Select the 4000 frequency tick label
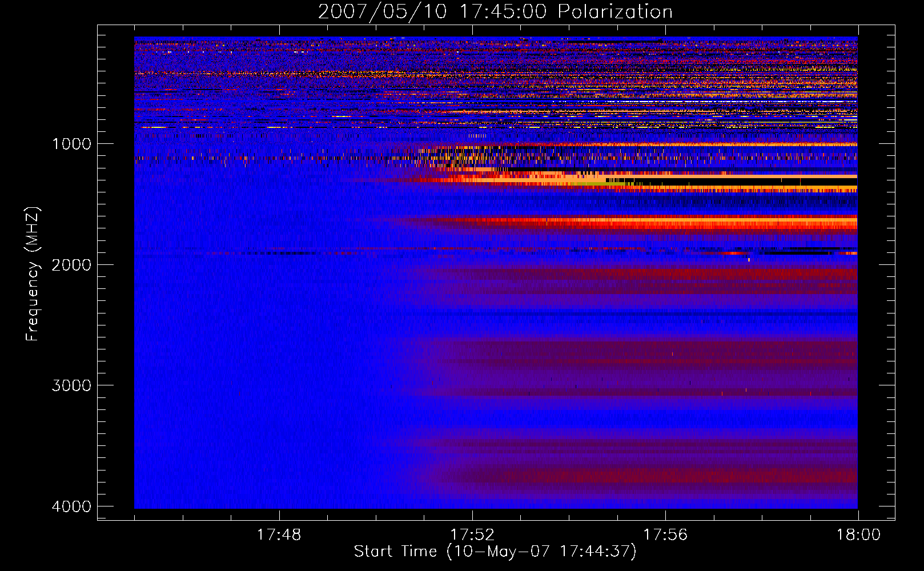Image resolution: width=924 pixels, height=571 pixels. [x=72, y=506]
